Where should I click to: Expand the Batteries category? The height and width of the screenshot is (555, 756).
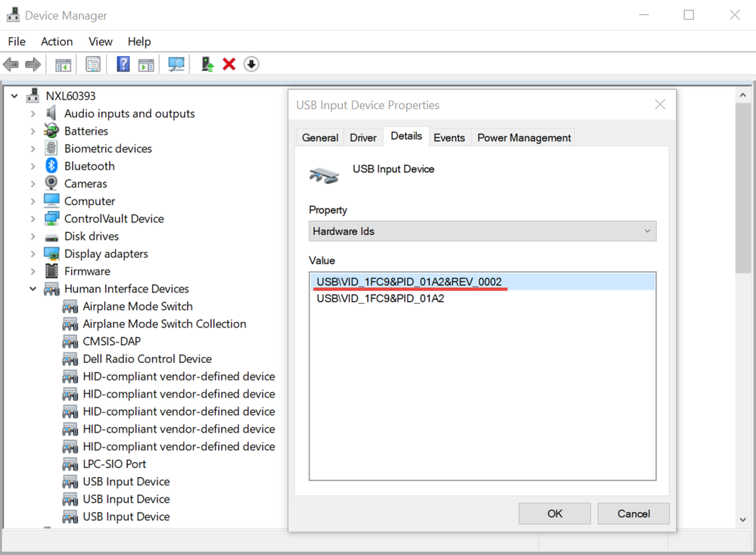(x=33, y=131)
